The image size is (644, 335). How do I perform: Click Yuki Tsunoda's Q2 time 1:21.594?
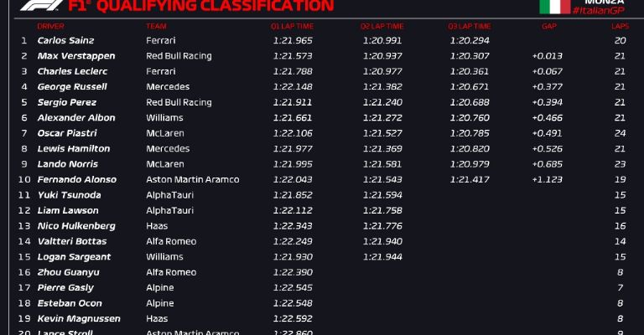(x=382, y=195)
